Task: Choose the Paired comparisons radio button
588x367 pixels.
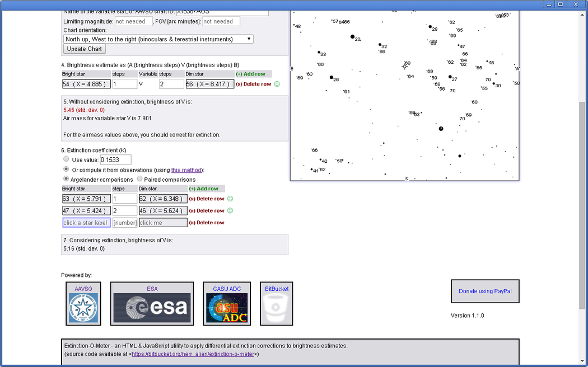Action: point(140,180)
